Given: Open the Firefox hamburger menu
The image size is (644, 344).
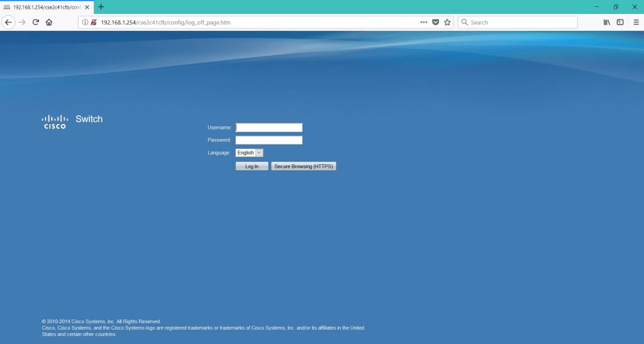Looking at the screenshot, I should (636, 22).
